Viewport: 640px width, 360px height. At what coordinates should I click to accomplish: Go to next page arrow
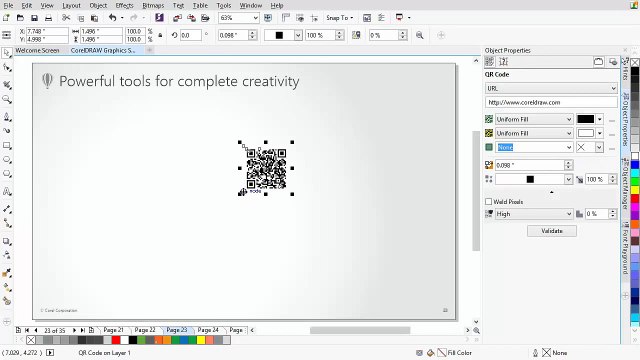click(x=74, y=330)
